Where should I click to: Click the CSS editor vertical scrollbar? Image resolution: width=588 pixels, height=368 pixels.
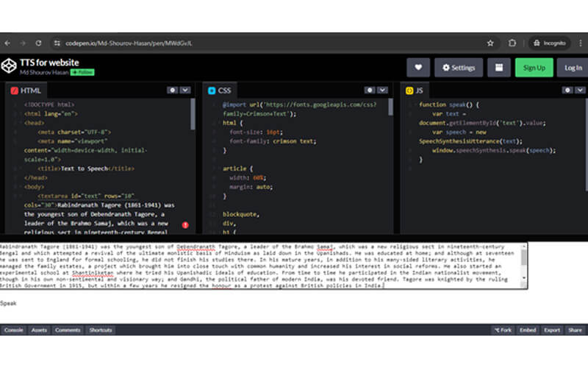(x=390, y=107)
